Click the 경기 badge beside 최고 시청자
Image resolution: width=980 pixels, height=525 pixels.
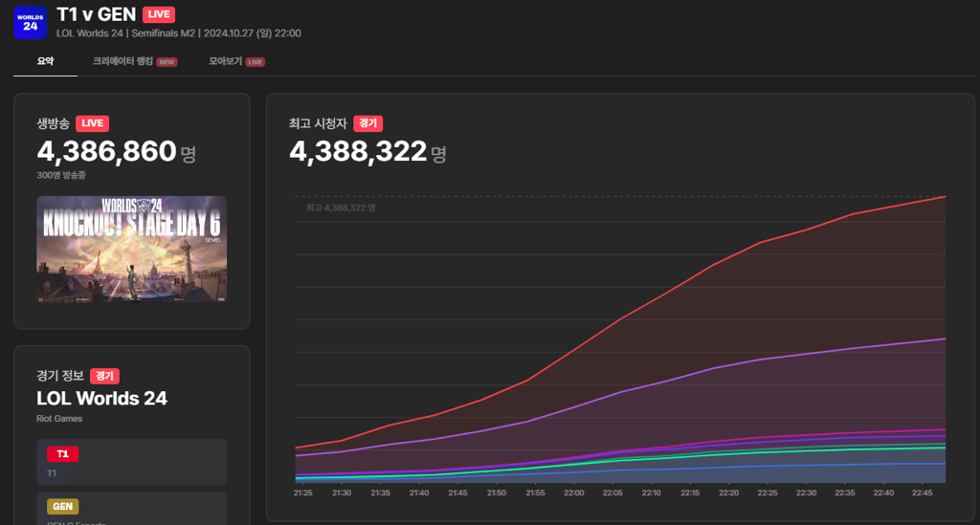[x=368, y=123]
